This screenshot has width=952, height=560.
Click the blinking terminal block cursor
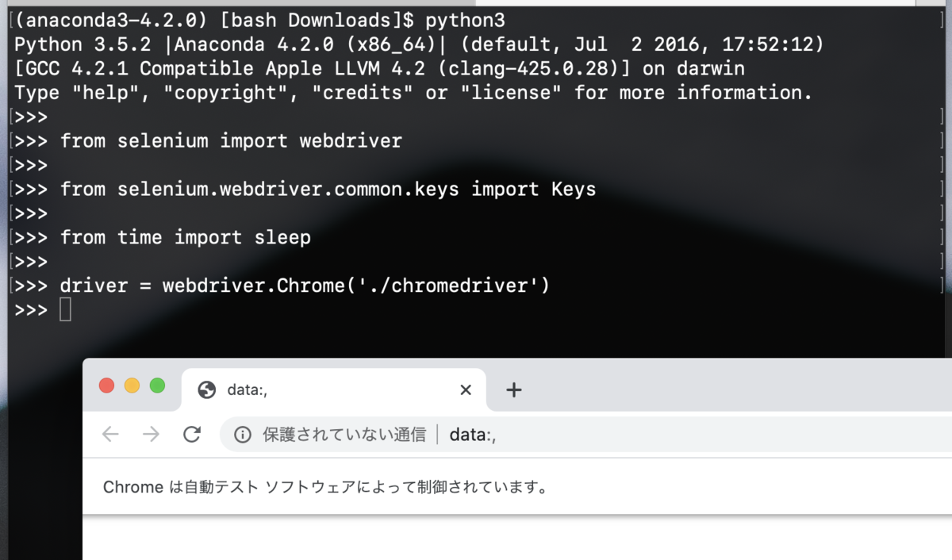65,309
